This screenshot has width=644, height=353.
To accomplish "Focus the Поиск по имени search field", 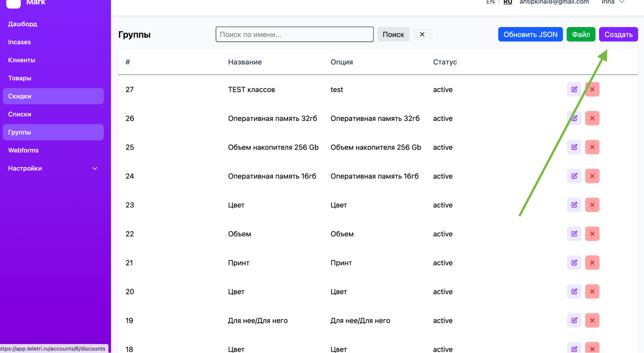I will pyautogui.click(x=294, y=34).
